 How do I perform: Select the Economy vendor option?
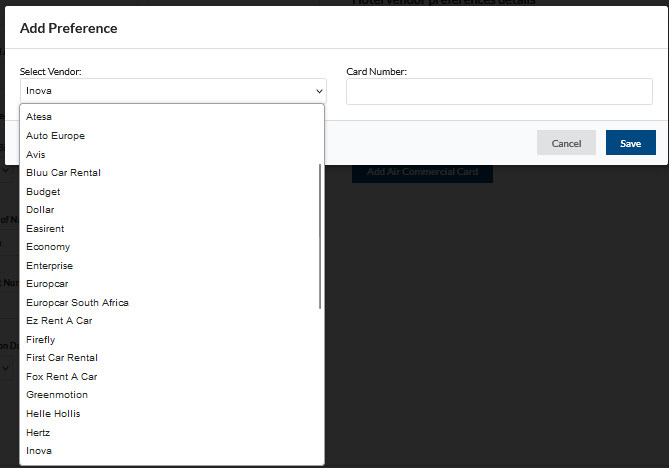click(x=172, y=247)
